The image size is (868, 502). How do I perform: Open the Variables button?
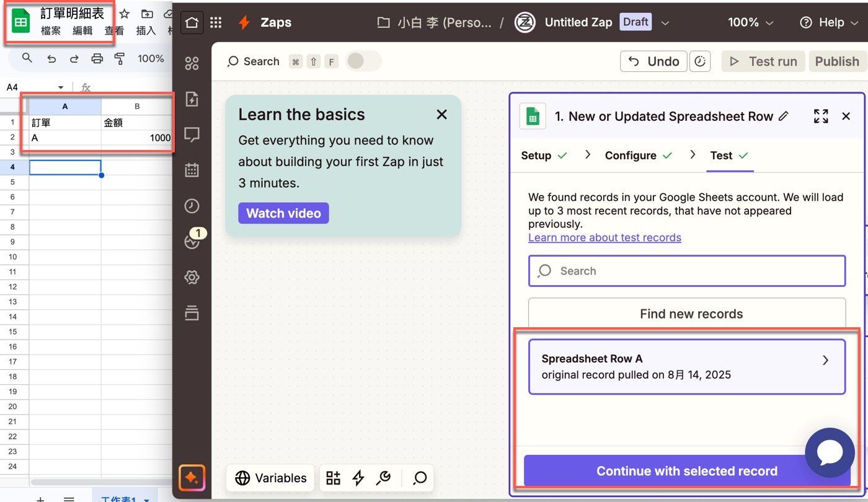tap(271, 478)
